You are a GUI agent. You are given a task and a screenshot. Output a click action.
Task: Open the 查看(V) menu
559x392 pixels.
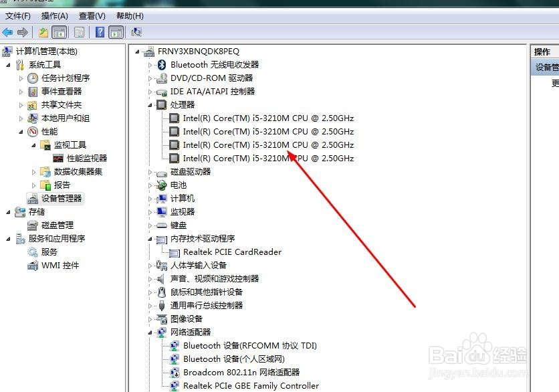point(92,15)
